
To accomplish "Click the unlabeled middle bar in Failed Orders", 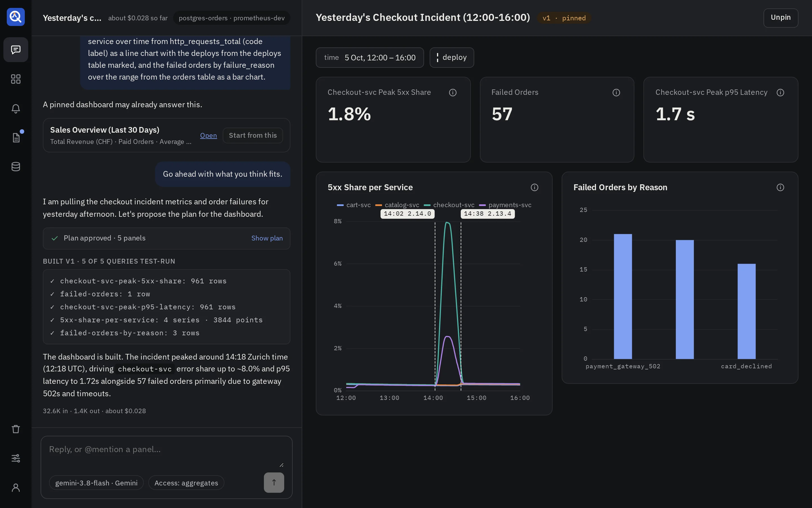I will (685, 299).
